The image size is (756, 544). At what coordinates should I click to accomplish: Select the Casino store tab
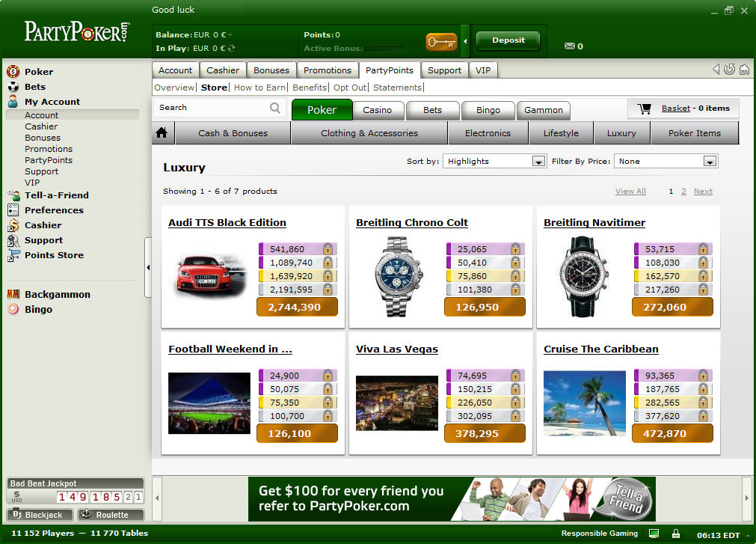pos(377,110)
